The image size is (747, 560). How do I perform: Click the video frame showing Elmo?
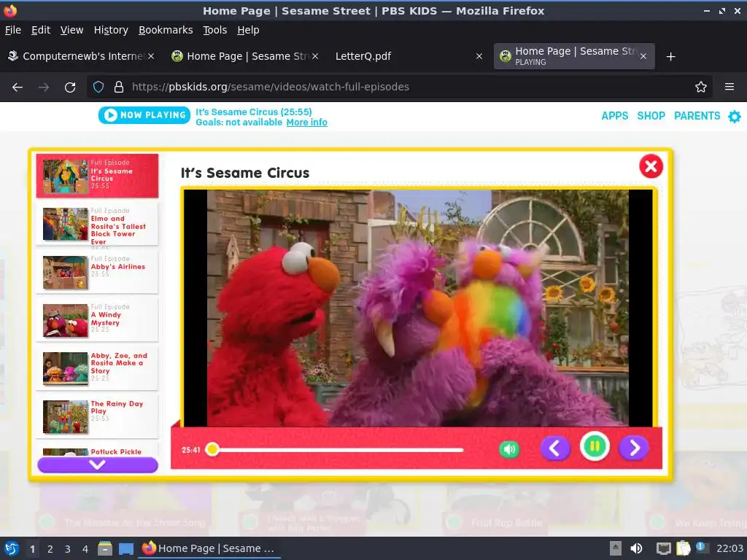(418, 308)
